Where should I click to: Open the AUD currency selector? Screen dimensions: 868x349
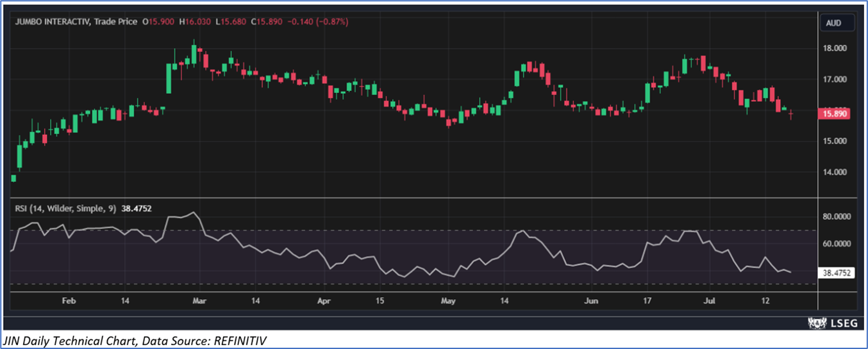(833, 23)
